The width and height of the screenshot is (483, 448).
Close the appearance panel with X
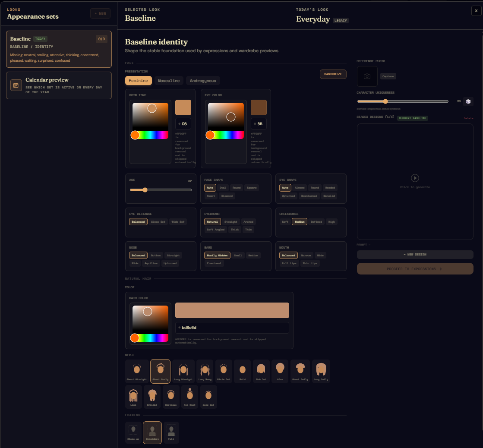(x=476, y=11)
